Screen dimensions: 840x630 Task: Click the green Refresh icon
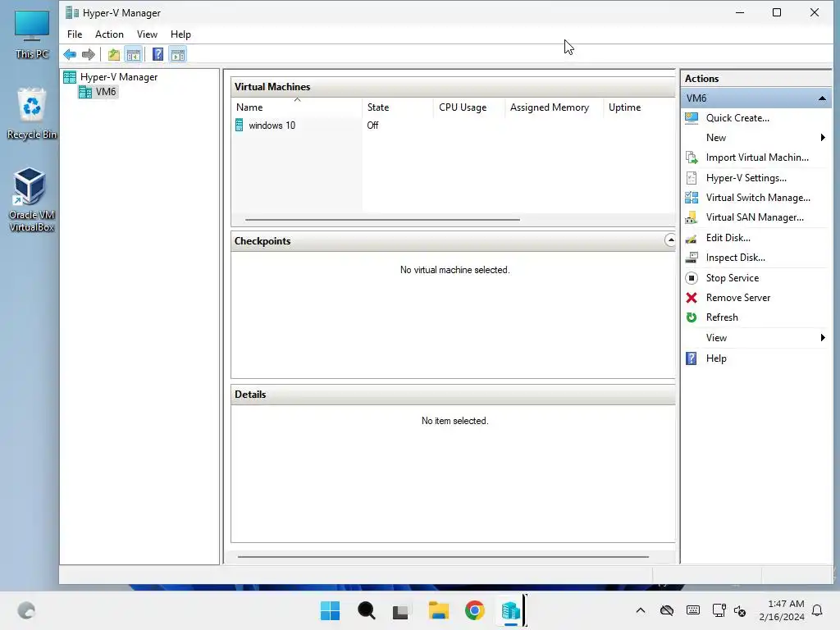click(x=692, y=317)
